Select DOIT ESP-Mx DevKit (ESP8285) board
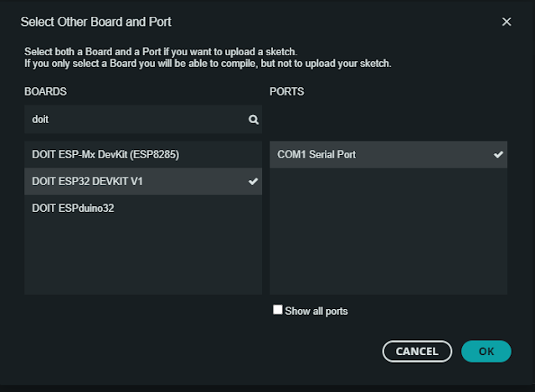 tap(105, 155)
